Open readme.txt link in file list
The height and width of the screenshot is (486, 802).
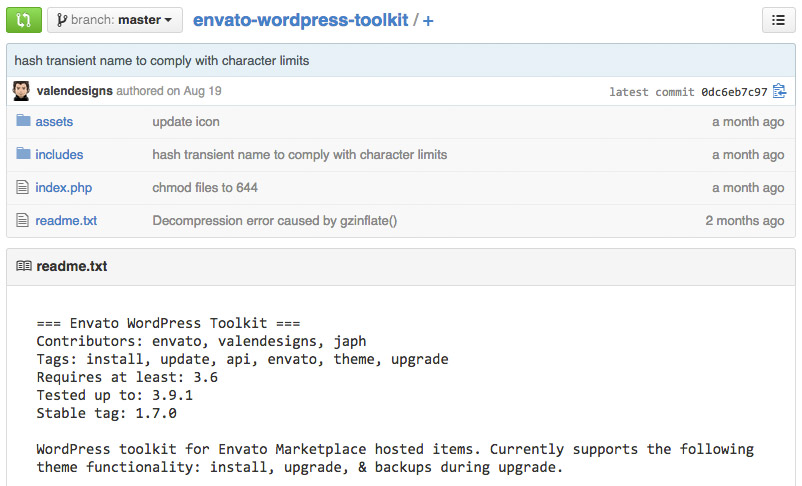[x=66, y=220]
